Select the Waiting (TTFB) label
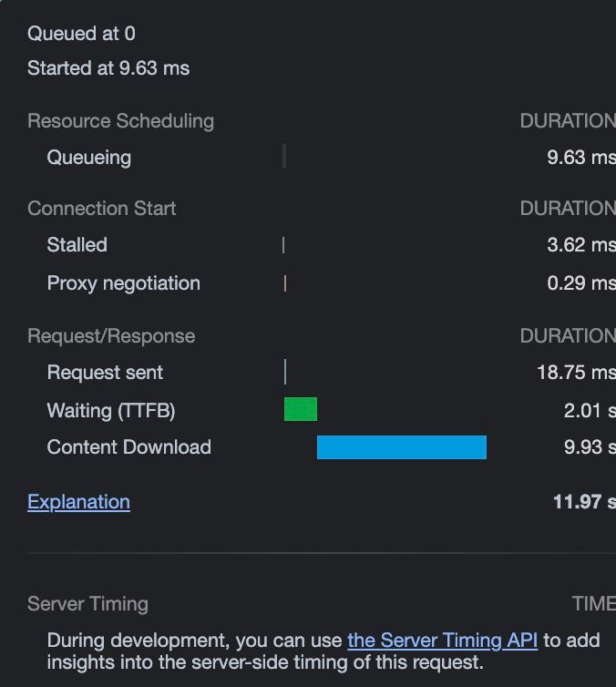This screenshot has width=616, height=687. pos(111,411)
